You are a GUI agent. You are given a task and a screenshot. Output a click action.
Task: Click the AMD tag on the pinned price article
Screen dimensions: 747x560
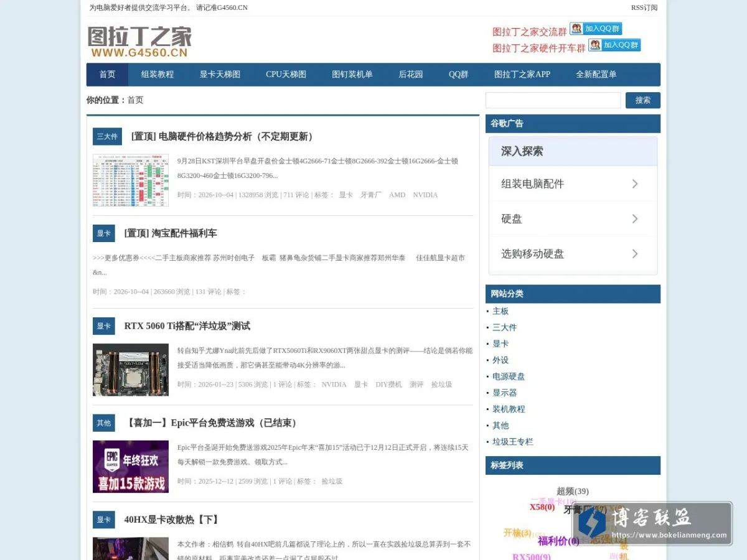click(397, 195)
